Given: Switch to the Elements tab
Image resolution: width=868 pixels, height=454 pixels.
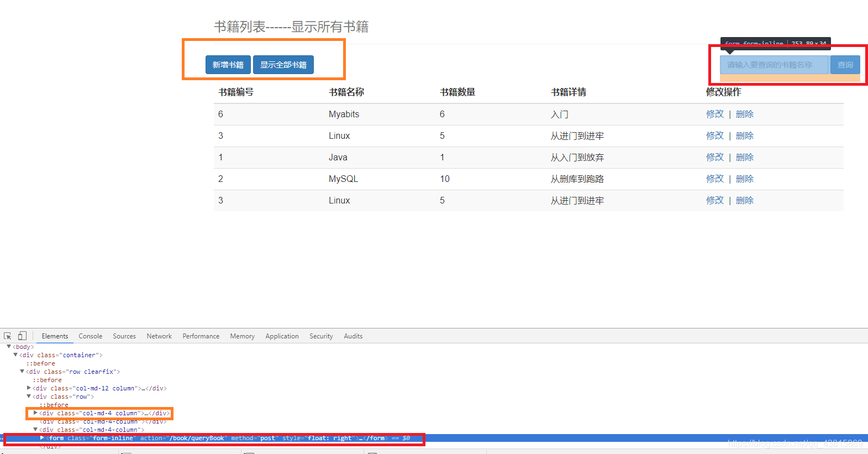Looking at the screenshot, I should point(55,336).
